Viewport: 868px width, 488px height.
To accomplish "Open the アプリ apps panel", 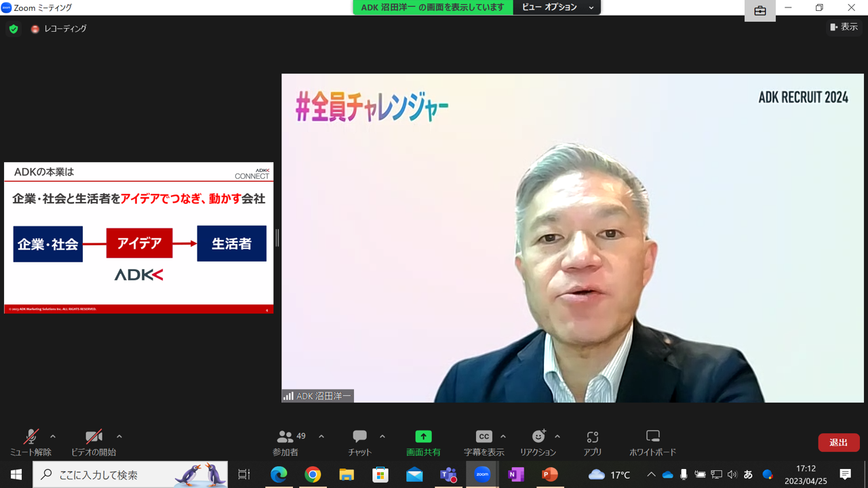I will click(593, 443).
